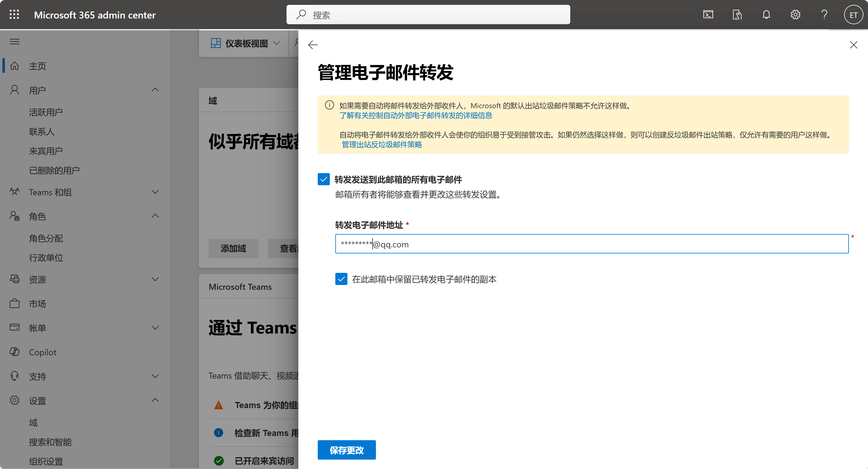
Task: Click the Teams orange warning triangle icon
Action: (x=219, y=405)
